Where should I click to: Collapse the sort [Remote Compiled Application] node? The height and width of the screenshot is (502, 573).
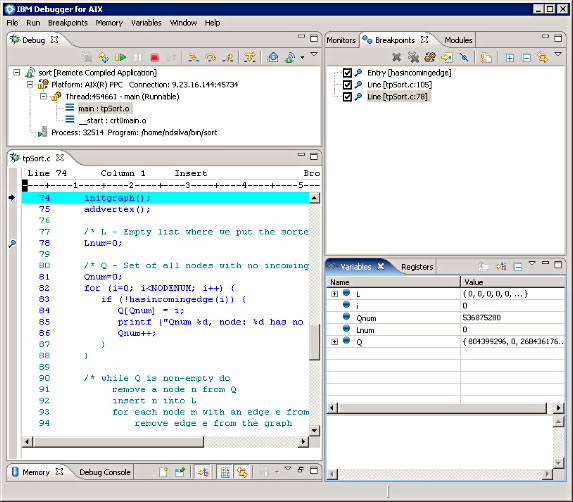click(x=17, y=72)
